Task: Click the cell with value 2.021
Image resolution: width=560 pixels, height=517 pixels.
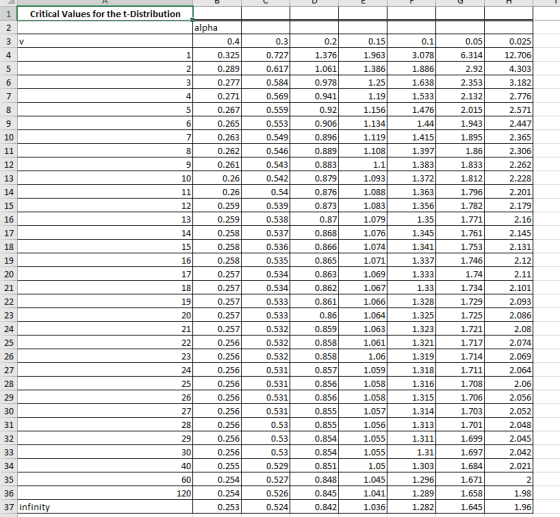Action: (509, 466)
